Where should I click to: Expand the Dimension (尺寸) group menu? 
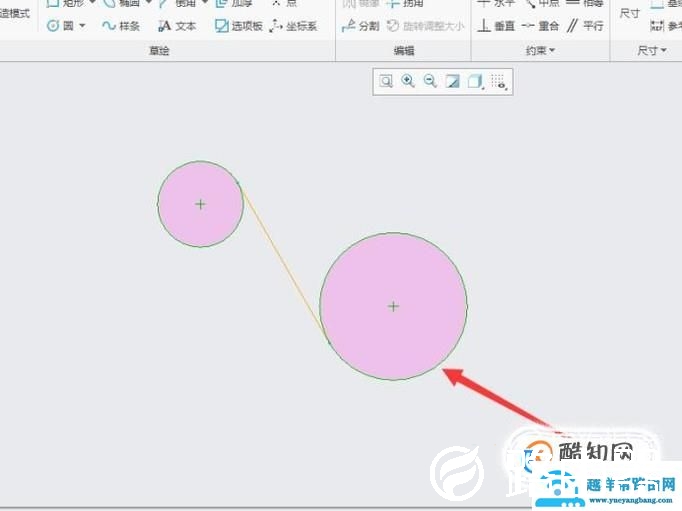(652, 50)
